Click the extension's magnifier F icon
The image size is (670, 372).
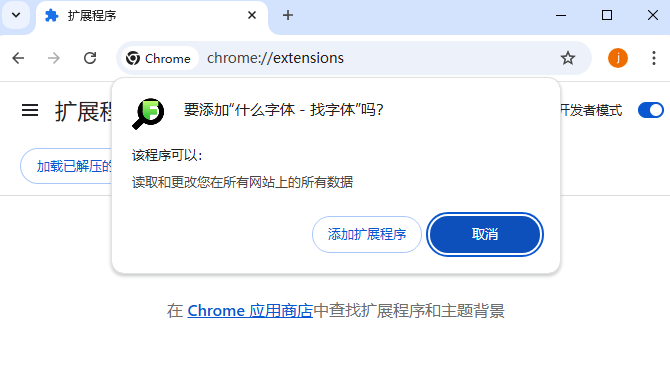[x=148, y=114]
